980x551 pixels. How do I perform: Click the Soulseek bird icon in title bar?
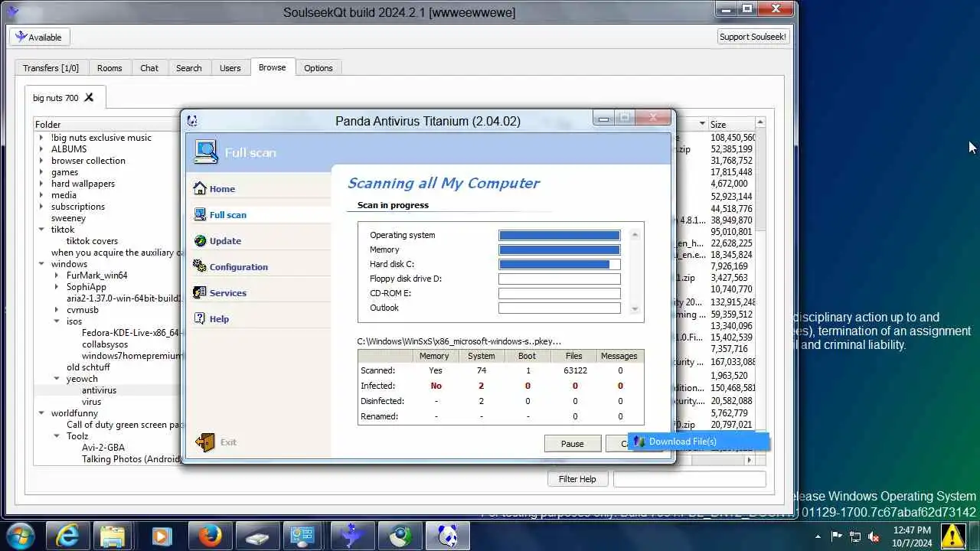coord(11,11)
